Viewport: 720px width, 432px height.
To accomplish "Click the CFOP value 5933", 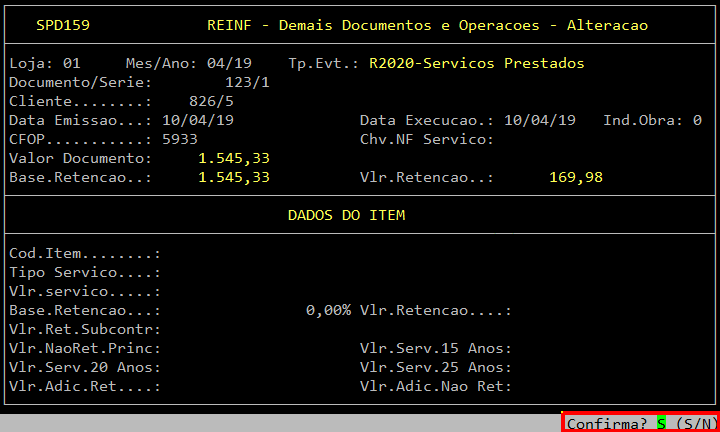I will 180,139.
